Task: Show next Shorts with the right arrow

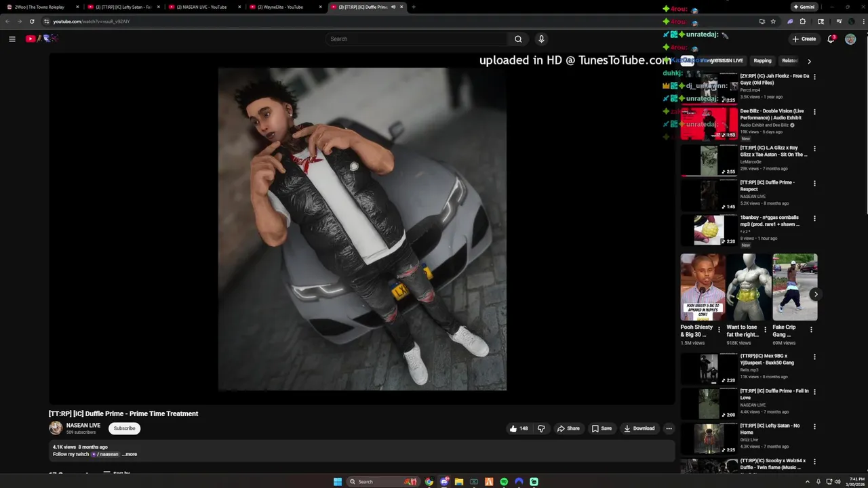Action: 815,294
